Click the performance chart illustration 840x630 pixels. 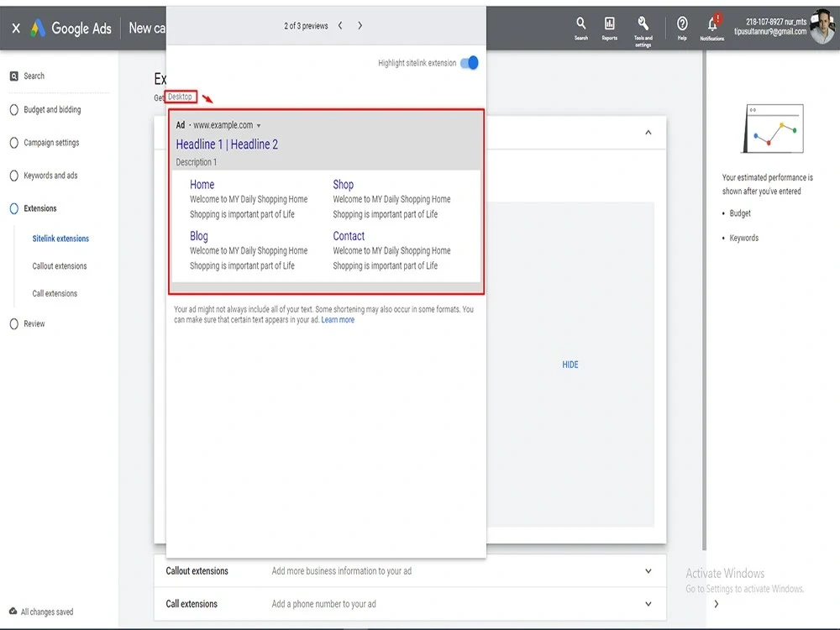coord(774,129)
